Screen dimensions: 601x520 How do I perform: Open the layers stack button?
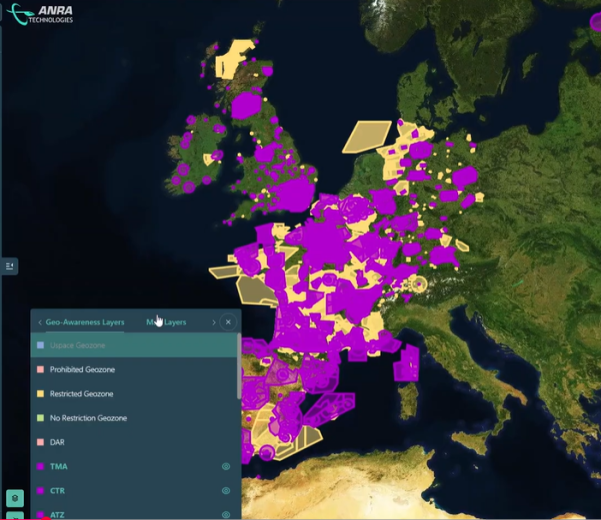pyautogui.click(x=14, y=497)
